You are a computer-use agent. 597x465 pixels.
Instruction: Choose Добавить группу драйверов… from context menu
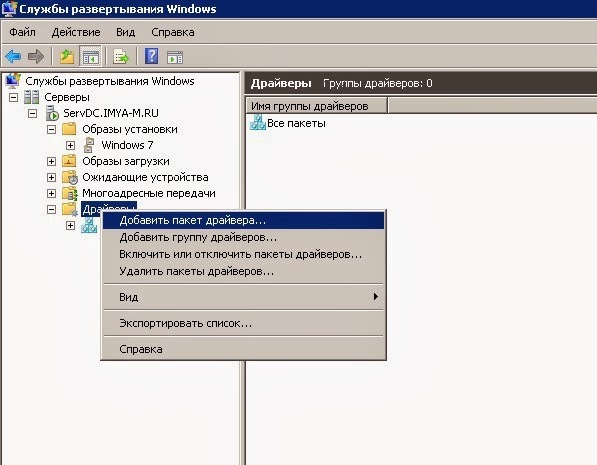click(x=244, y=238)
